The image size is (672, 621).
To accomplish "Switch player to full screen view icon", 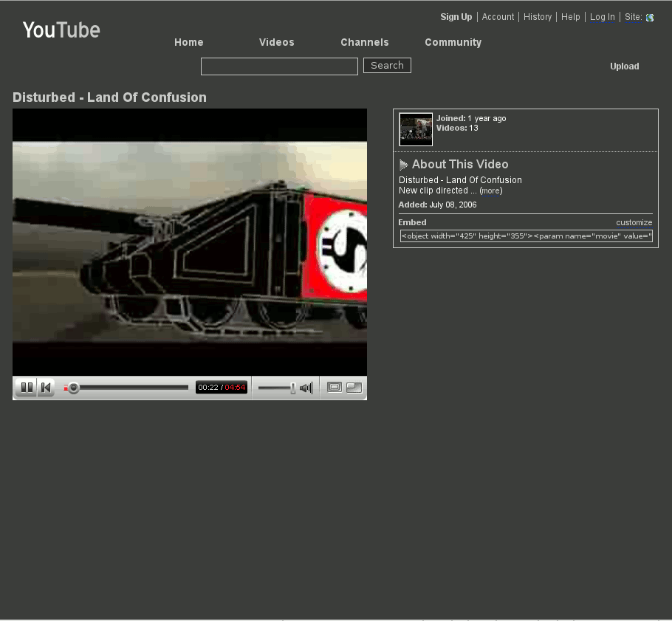I will coord(354,388).
